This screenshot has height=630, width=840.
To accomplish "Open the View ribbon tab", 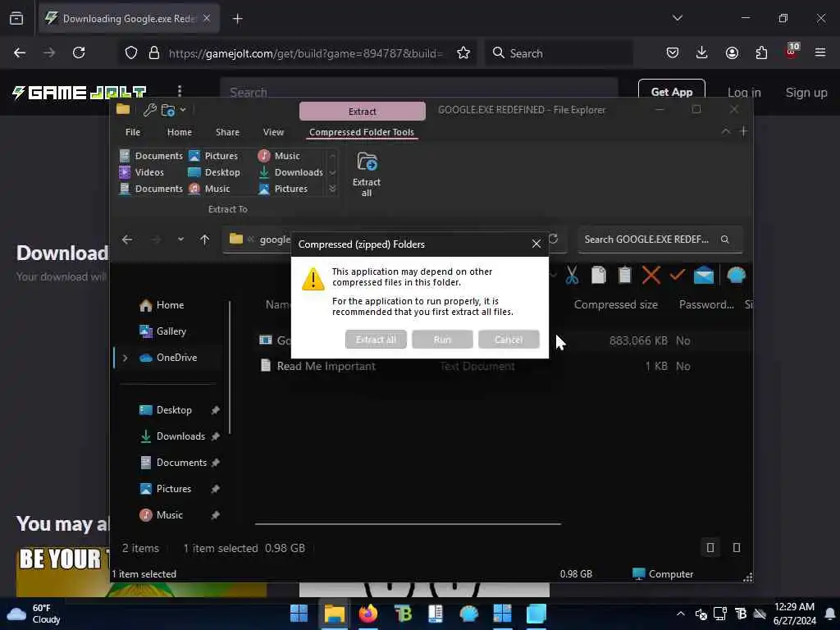I will pyautogui.click(x=273, y=132).
